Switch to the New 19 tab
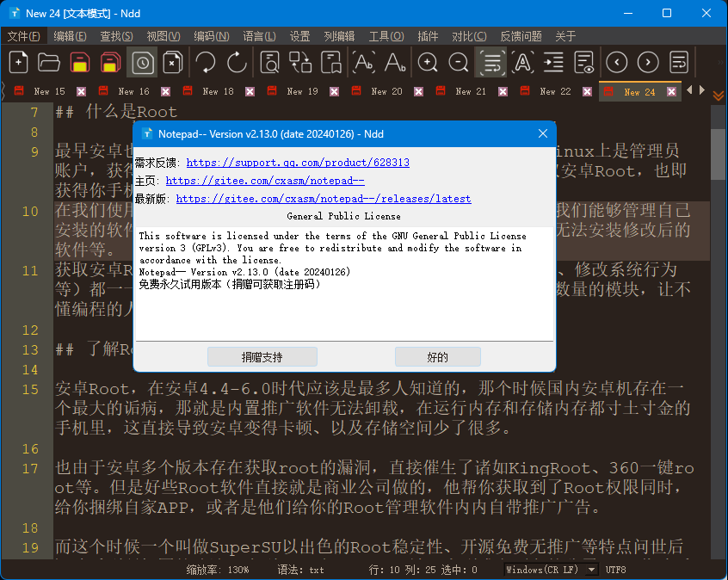 coord(302,91)
